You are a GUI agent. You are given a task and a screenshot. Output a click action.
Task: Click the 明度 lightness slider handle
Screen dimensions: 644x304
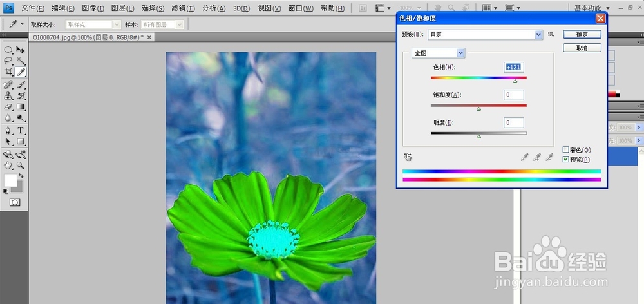478,137
